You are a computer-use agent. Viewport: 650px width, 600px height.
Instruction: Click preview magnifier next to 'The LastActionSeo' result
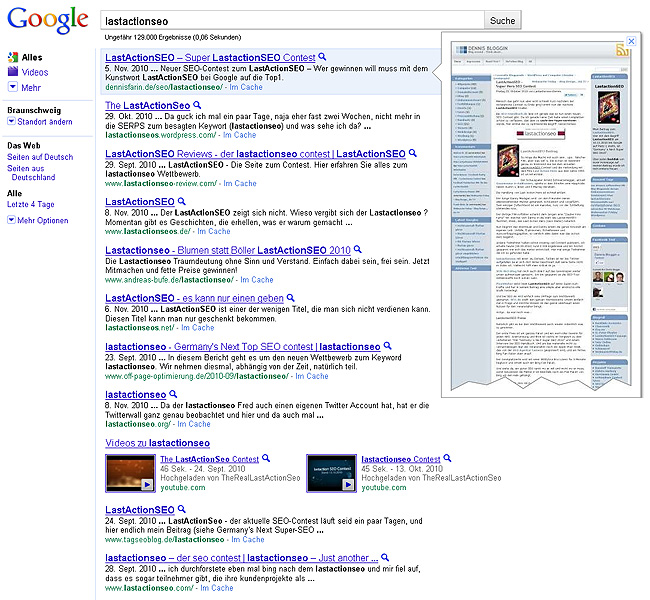[x=197, y=105]
